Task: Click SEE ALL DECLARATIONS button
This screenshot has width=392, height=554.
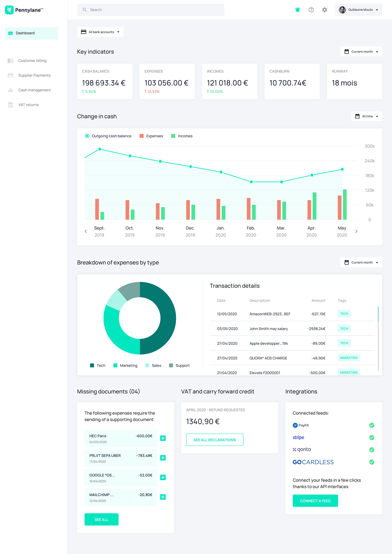Action: [x=215, y=440]
